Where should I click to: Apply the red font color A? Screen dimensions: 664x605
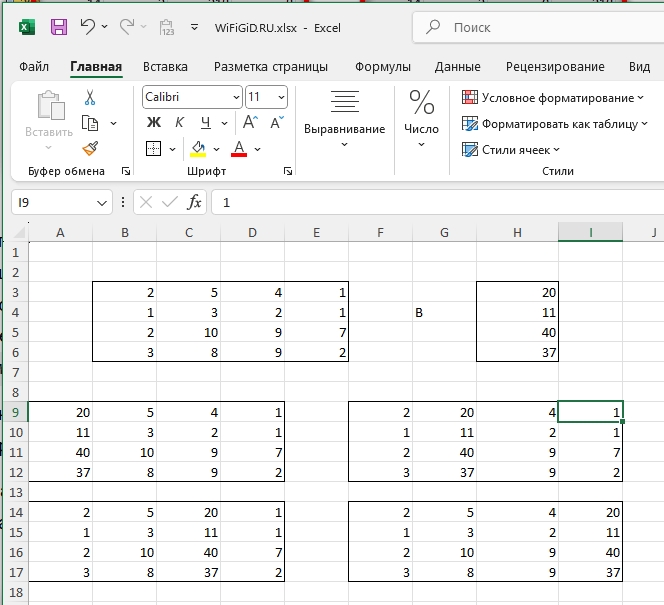(x=239, y=149)
